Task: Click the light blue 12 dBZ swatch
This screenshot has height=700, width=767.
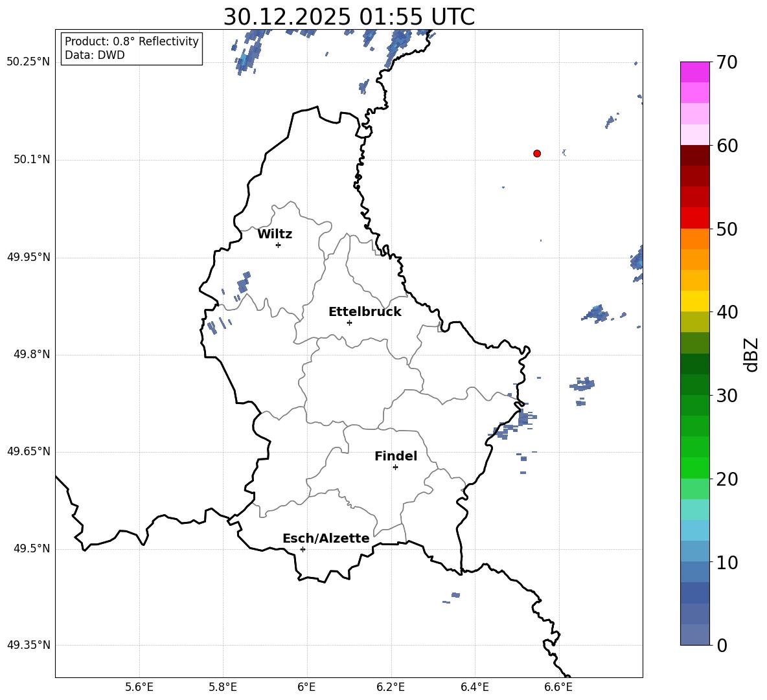Action: click(x=694, y=530)
